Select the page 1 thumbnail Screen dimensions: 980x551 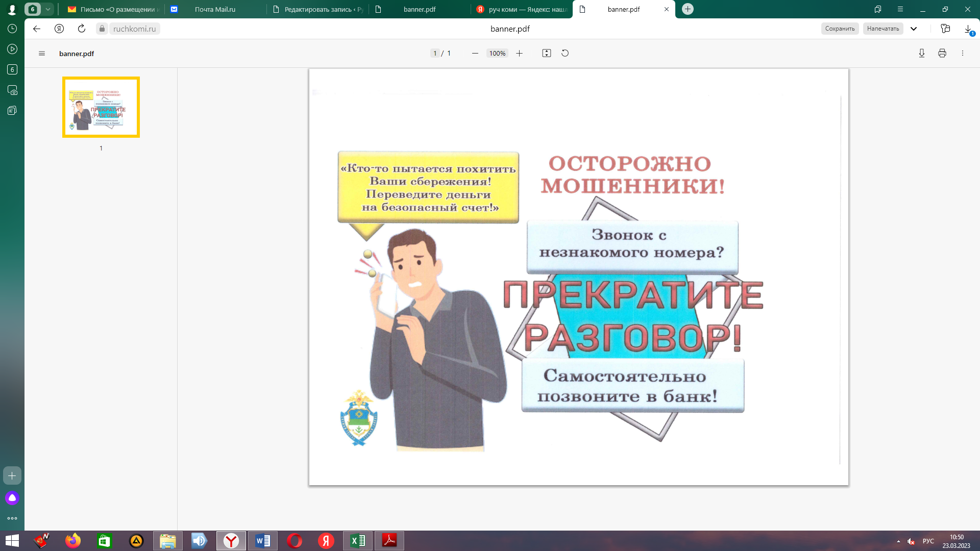point(101,107)
